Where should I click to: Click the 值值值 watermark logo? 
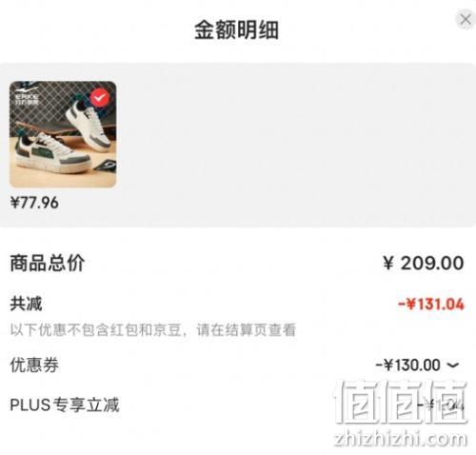click(x=401, y=402)
